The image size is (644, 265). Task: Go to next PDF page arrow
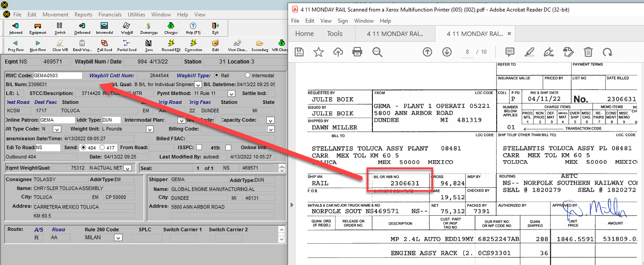(447, 52)
